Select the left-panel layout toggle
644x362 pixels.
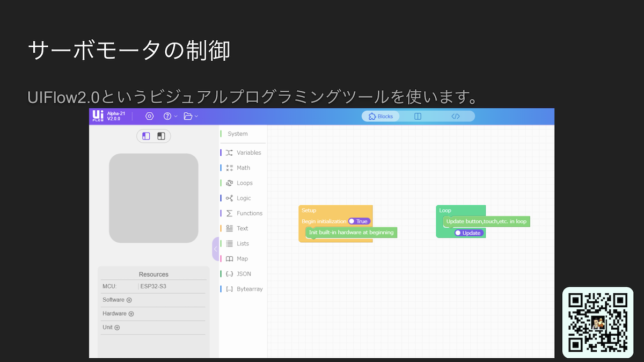pos(146,136)
